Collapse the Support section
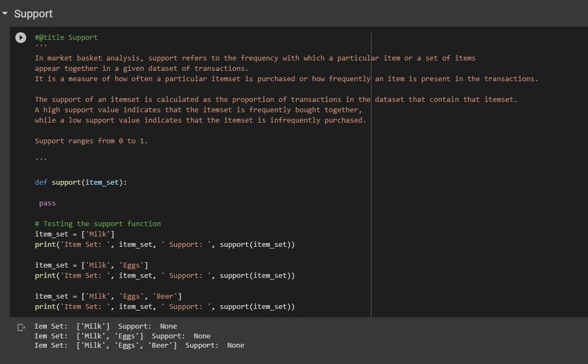This screenshot has width=588, height=364. coord(5,14)
